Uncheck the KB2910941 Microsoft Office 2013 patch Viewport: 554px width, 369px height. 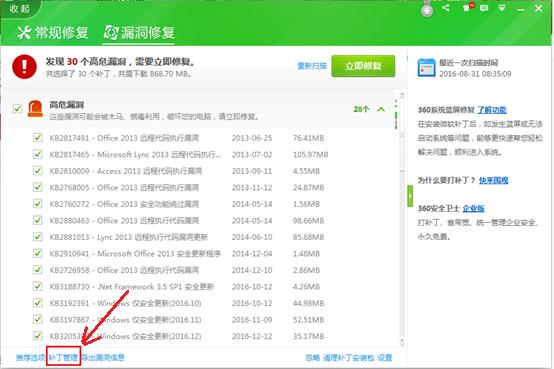[37, 253]
